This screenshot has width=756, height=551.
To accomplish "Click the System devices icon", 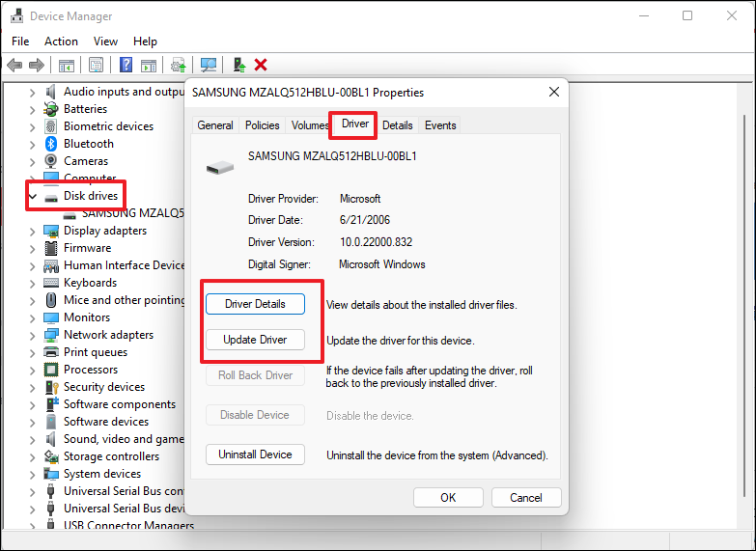I will tap(50, 474).
